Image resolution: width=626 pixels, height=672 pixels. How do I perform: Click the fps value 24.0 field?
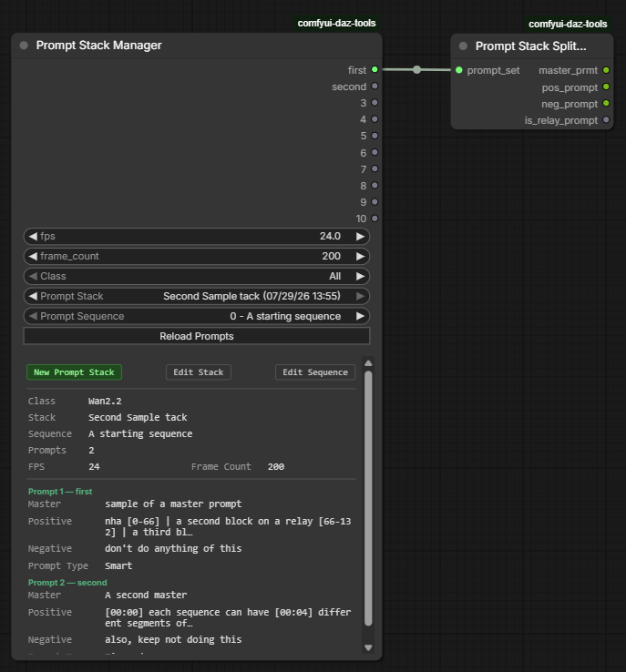197,236
